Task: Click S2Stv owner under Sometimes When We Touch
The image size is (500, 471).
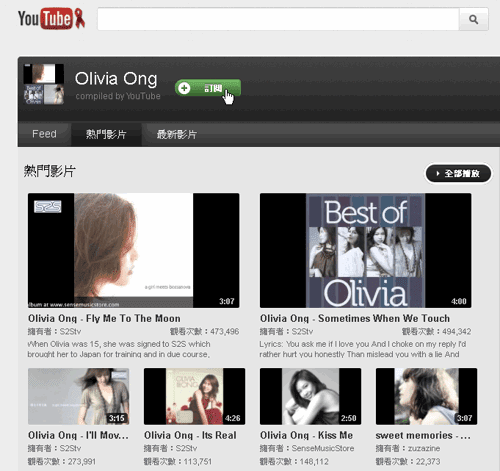Action: click(302, 331)
